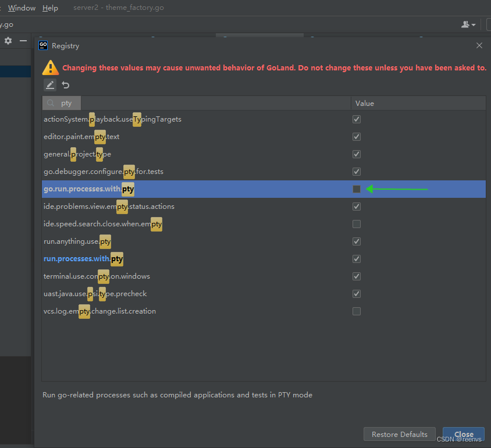Click the warning triangle icon above the list
491x448 pixels.
tap(50, 67)
